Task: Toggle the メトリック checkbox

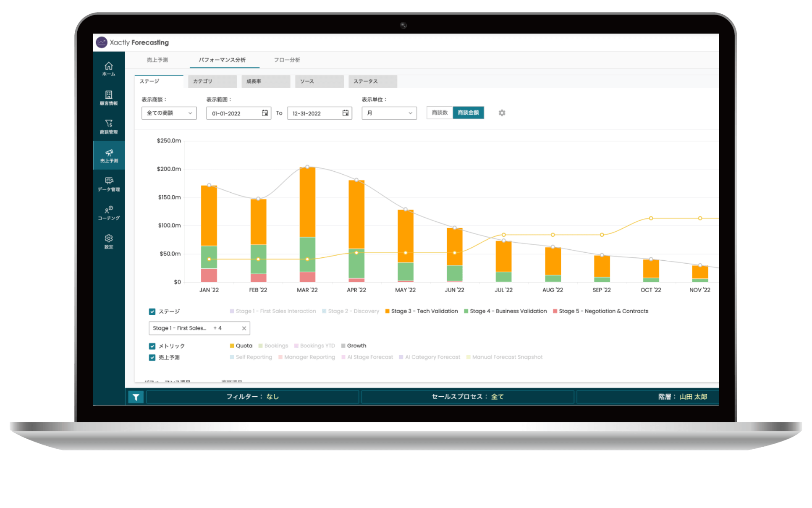Action: pyautogui.click(x=152, y=346)
